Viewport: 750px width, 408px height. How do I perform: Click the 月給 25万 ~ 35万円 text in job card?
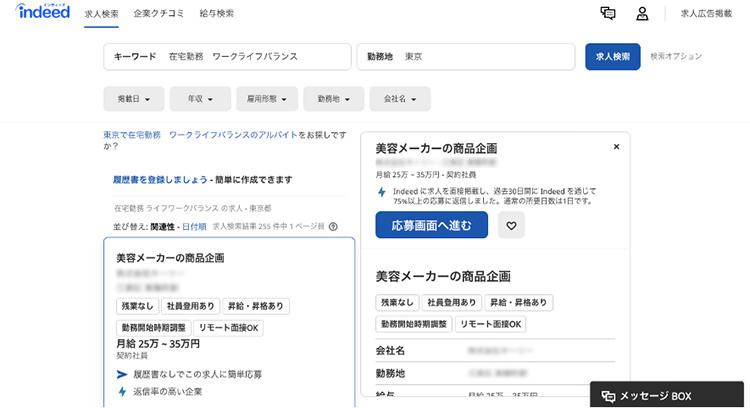(x=158, y=344)
